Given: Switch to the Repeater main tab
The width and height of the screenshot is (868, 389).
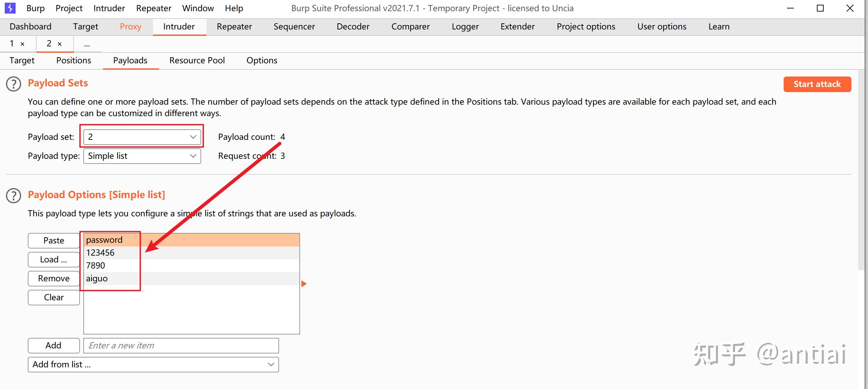Looking at the screenshot, I should (x=234, y=27).
